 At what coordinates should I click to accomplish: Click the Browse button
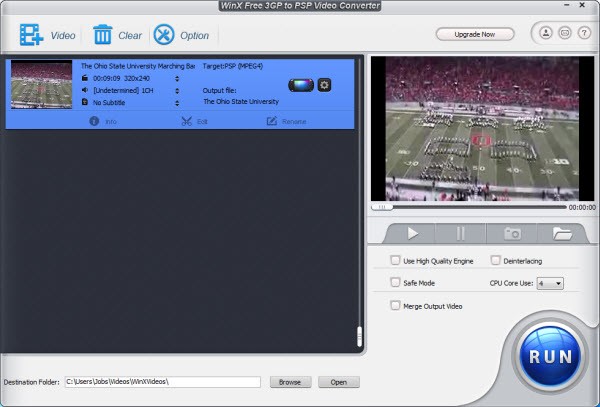290,382
